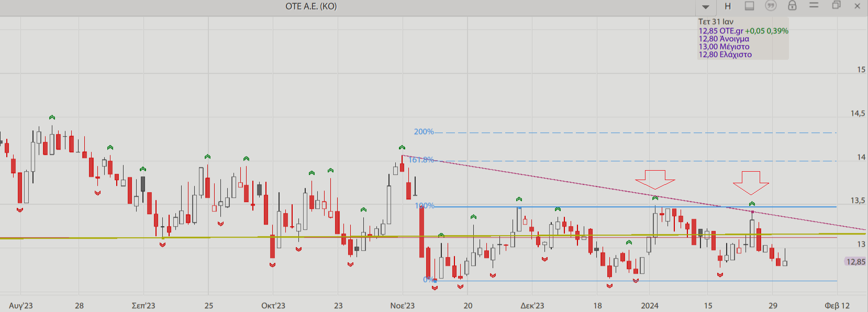
Task: Click the 14,5 price axis label
Action: pos(858,113)
